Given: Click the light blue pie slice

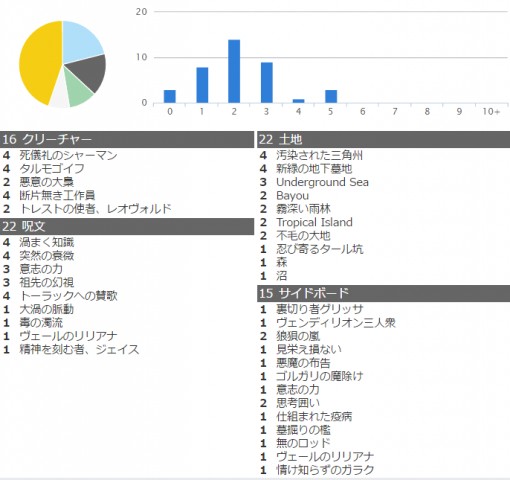Looking at the screenshot, I should click(x=80, y=40).
